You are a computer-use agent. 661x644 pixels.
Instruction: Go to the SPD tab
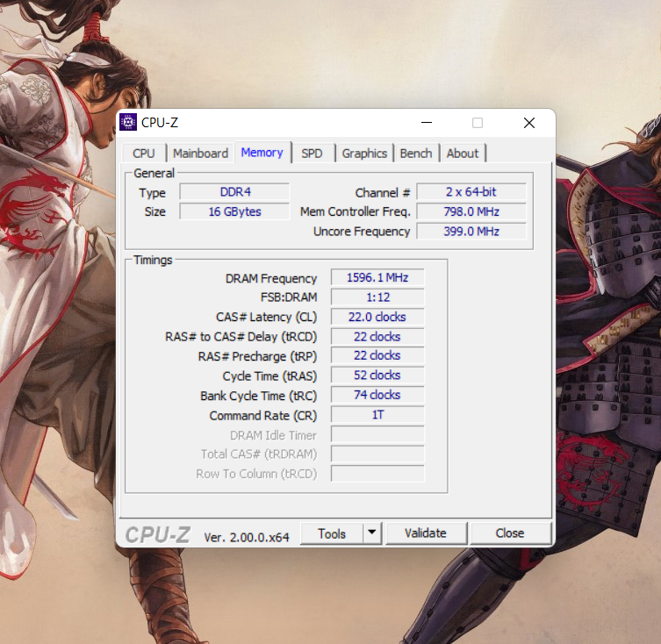tap(312, 154)
